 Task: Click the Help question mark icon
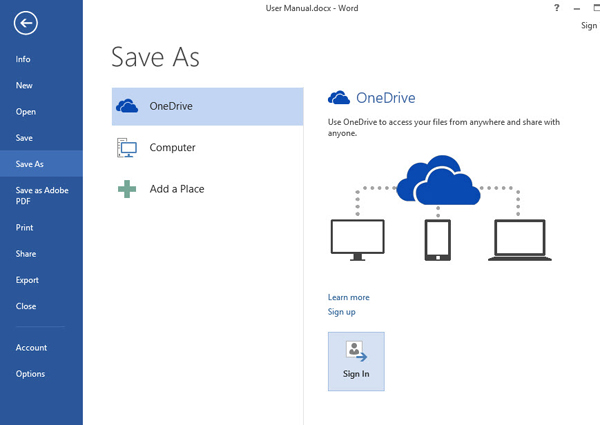[x=557, y=8]
